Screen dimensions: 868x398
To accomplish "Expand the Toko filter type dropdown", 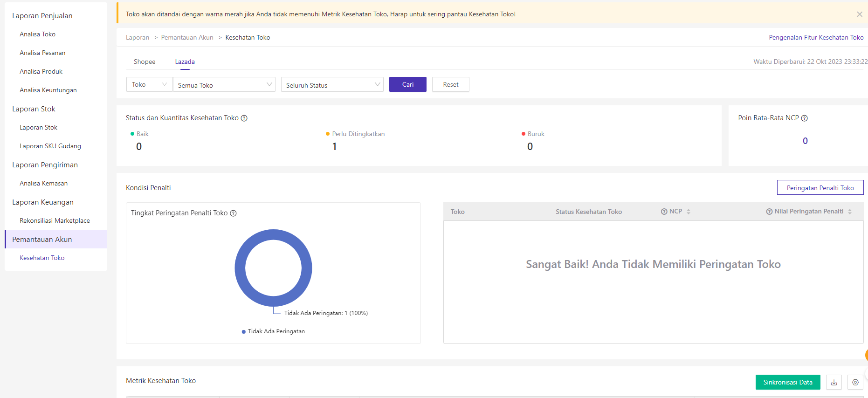I will pos(149,84).
